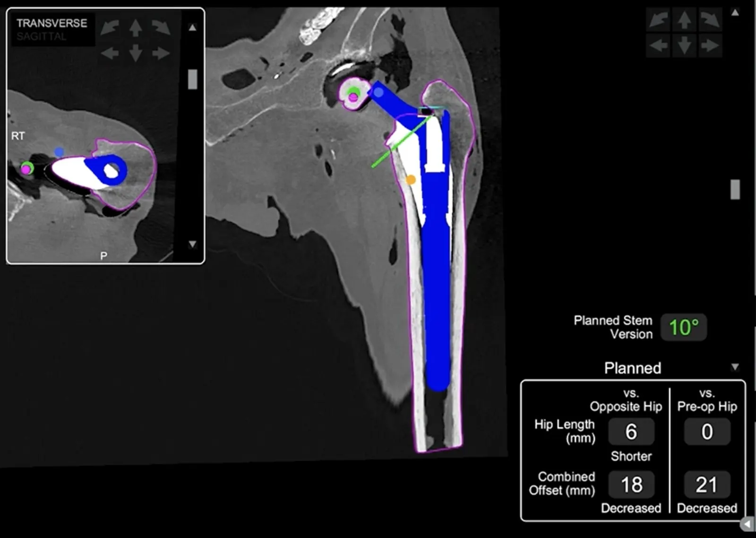
Task: Step to previous slice with inset scroll-up arrow
Action: click(x=192, y=27)
